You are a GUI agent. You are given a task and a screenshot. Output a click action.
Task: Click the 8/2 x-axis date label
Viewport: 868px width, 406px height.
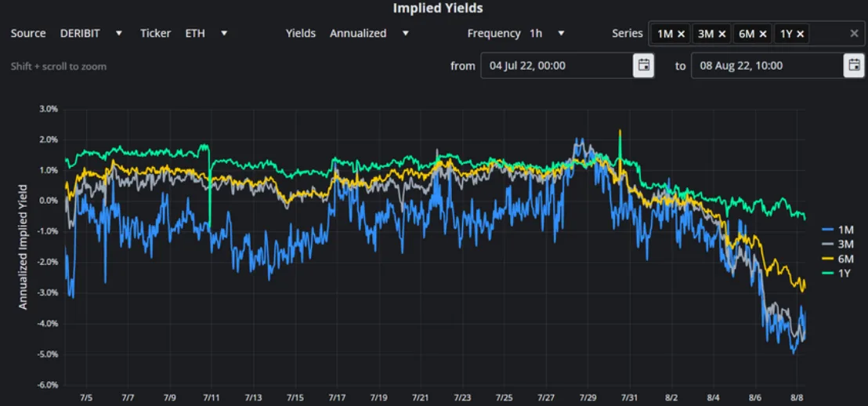coord(671,397)
